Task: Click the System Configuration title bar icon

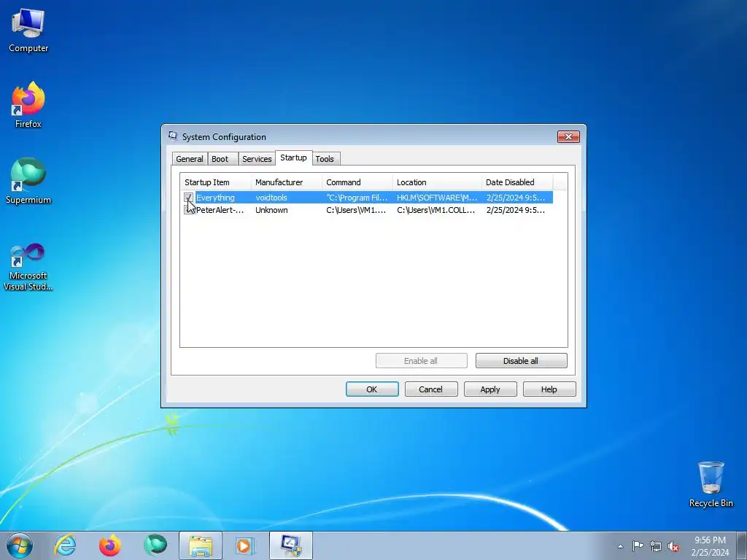Action: 173,136
